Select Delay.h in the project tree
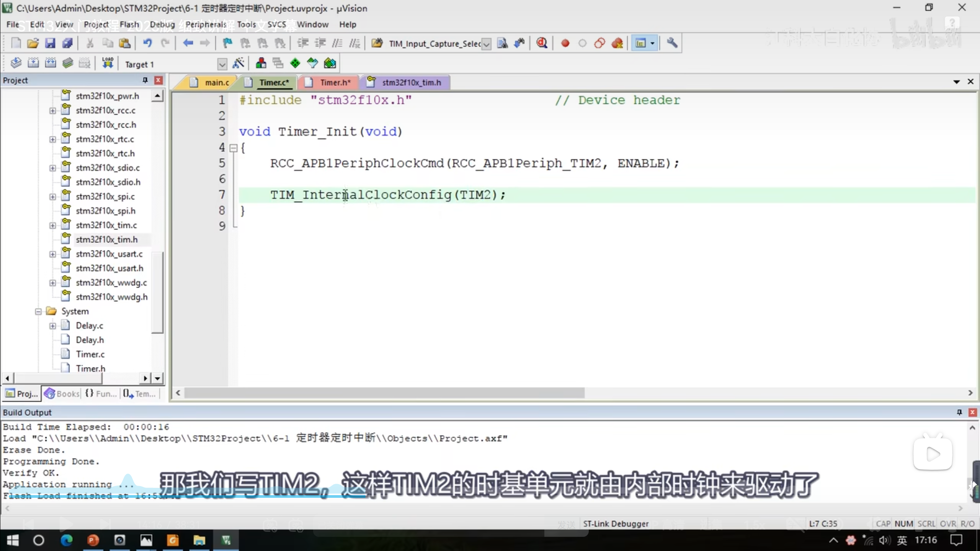980x551 pixels. point(90,340)
